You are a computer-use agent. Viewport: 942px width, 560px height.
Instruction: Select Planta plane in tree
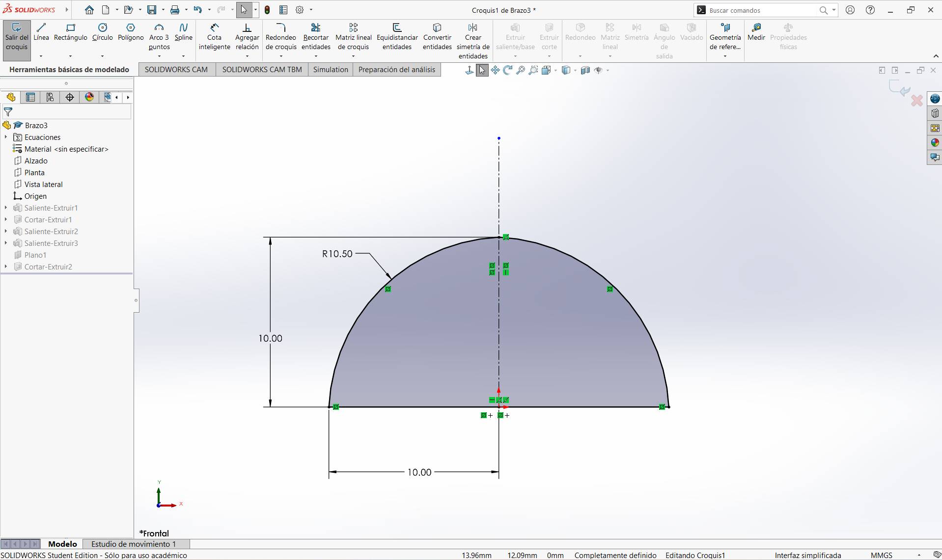tap(34, 173)
